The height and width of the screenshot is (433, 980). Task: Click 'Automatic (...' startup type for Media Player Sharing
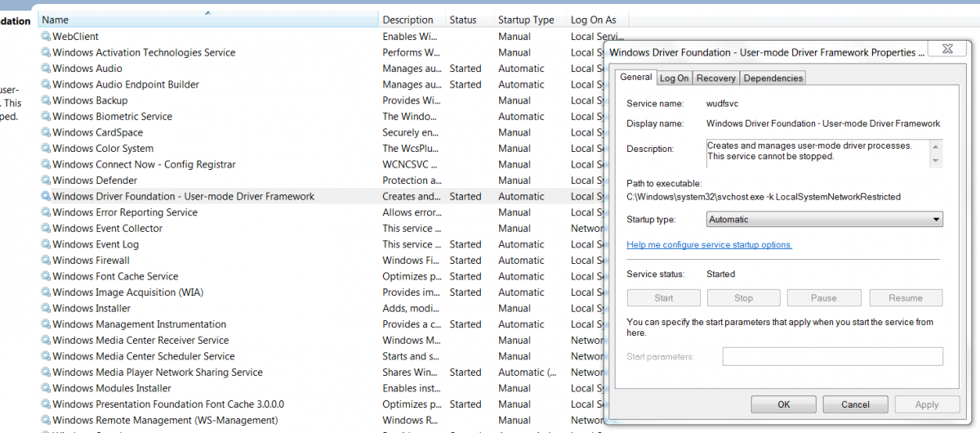tap(527, 373)
